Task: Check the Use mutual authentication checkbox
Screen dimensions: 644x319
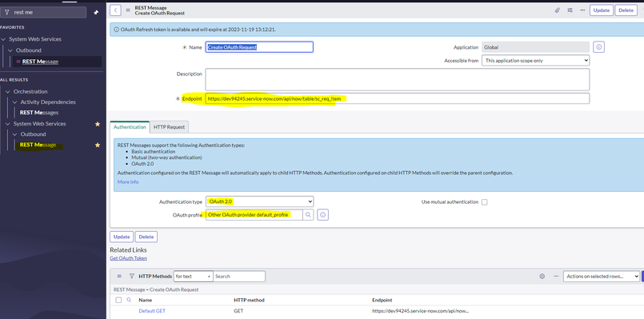Action: pyautogui.click(x=485, y=202)
